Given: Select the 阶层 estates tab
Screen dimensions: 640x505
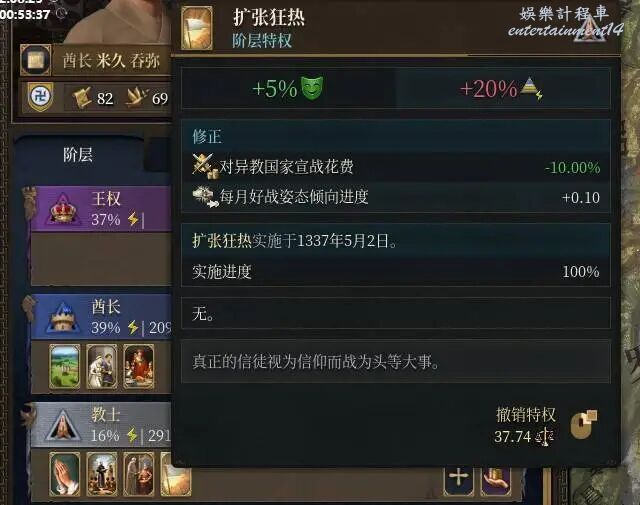Looking at the screenshot, I should (x=78, y=155).
